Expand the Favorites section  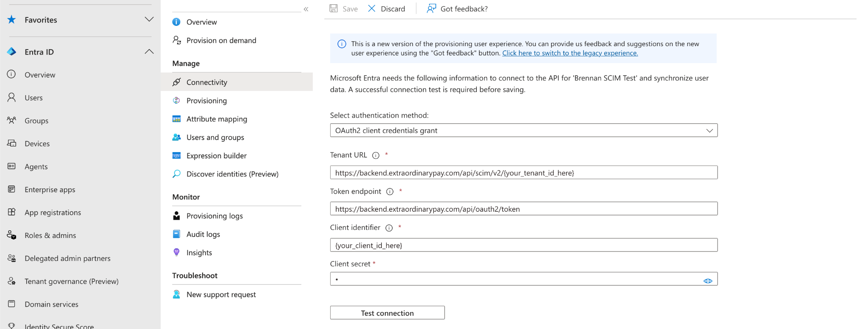tap(149, 19)
